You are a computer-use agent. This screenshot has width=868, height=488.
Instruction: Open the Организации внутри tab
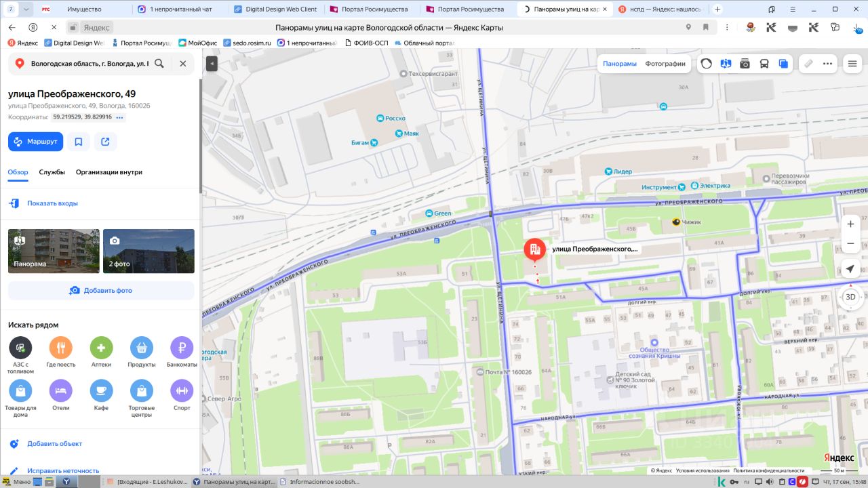pyautogui.click(x=109, y=172)
